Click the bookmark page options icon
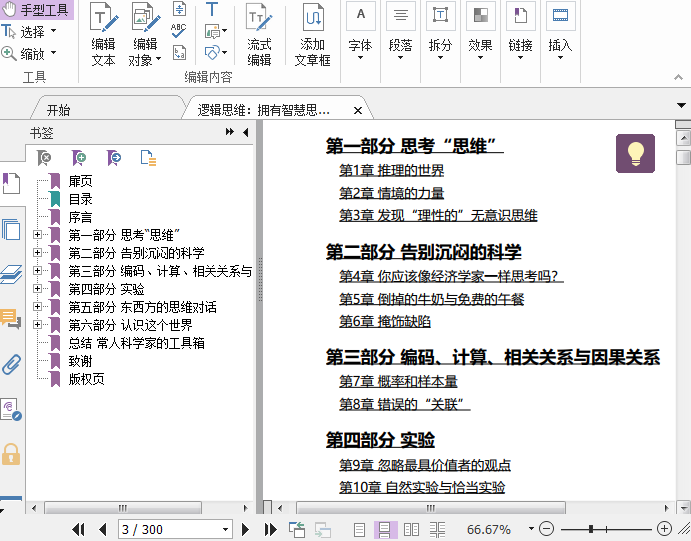 pyautogui.click(x=148, y=158)
